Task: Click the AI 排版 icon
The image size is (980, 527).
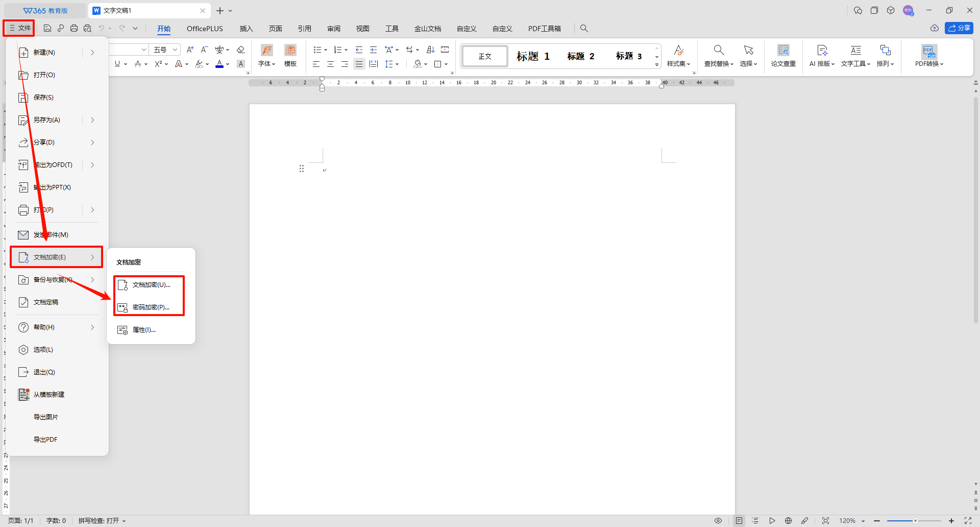Action: 822,50
